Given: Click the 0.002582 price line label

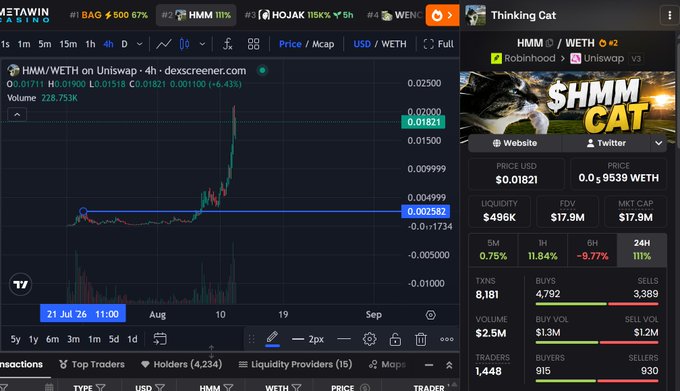Looking at the screenshot, I should click(426, 212).
